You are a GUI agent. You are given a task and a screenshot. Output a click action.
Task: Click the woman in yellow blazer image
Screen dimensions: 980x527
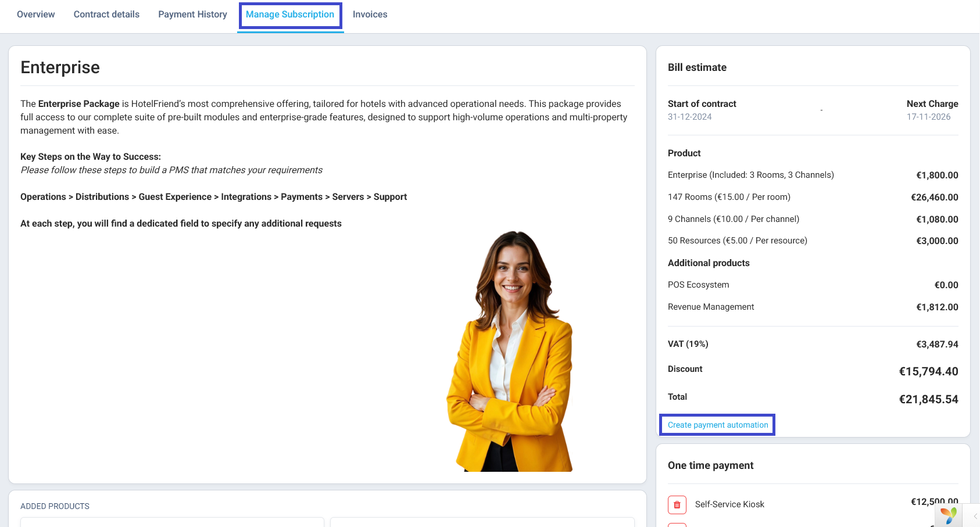pyautogui.click(x=510, y=351)
